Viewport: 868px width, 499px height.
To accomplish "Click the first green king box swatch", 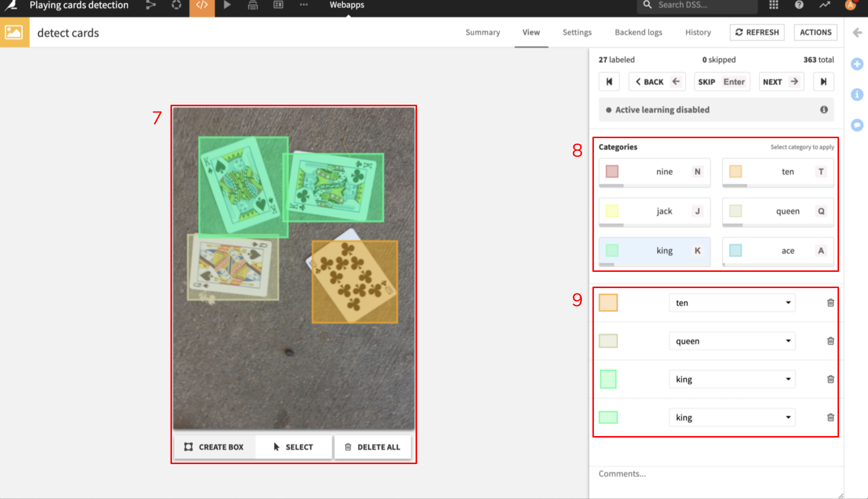I will pyautogui.click(x=608, y=379).
